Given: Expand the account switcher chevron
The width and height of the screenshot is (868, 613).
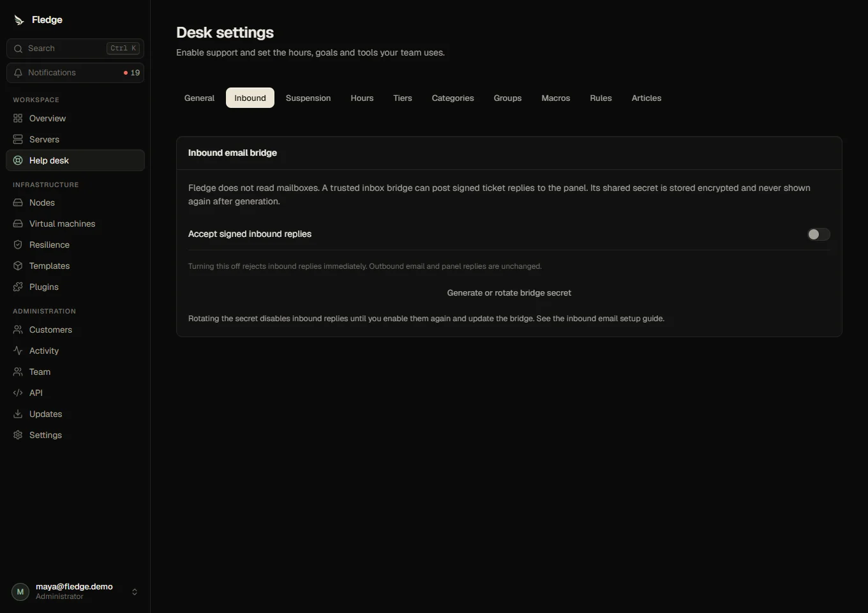Looking at the screenshot, I should [x=135, y=592].
